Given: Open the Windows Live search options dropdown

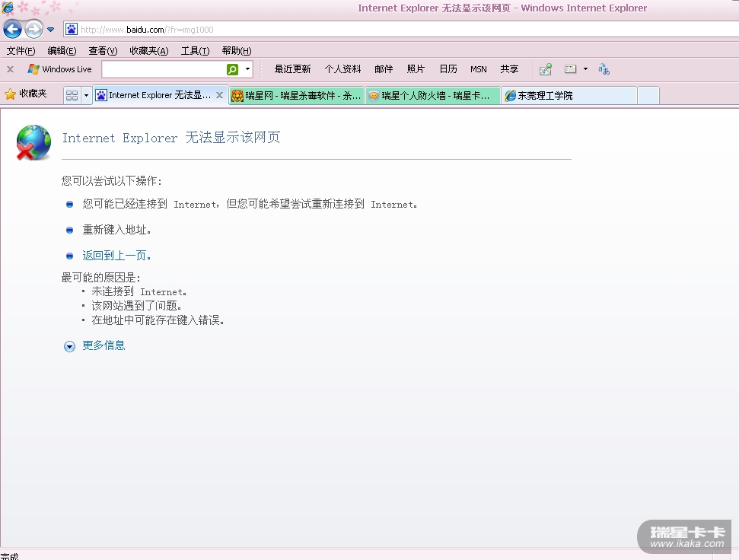Looking at the screenshot, I should point(247,69).
